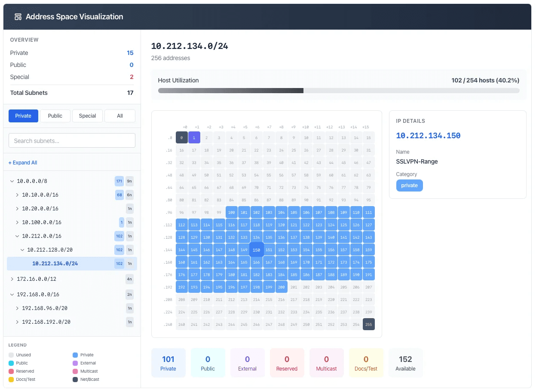Click the Public legend color dot

[12, 363]
